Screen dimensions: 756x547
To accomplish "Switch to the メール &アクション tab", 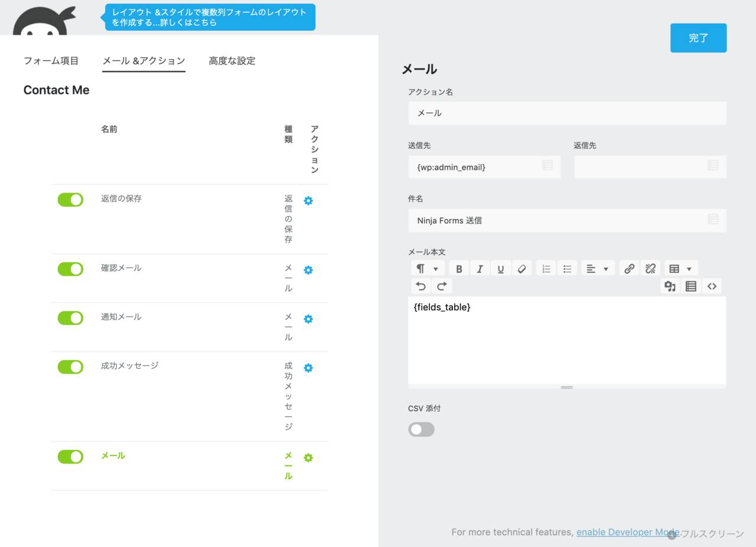I will point(144,61).
